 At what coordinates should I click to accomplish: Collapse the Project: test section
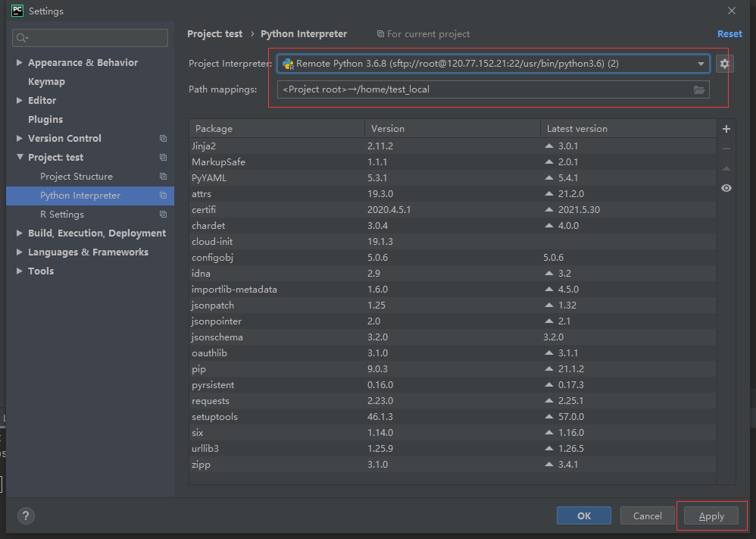(19, 158)
